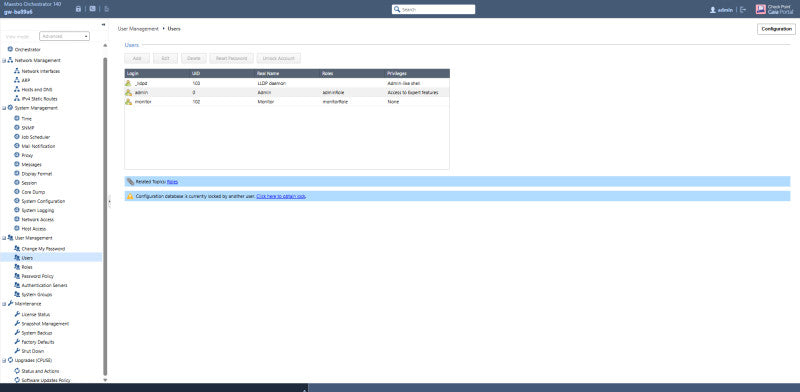Viewport: 800px width, 392px height.
Task: Select 'Access to Expert features' cell
Action: pyautogui.click(x=412, y=92)
